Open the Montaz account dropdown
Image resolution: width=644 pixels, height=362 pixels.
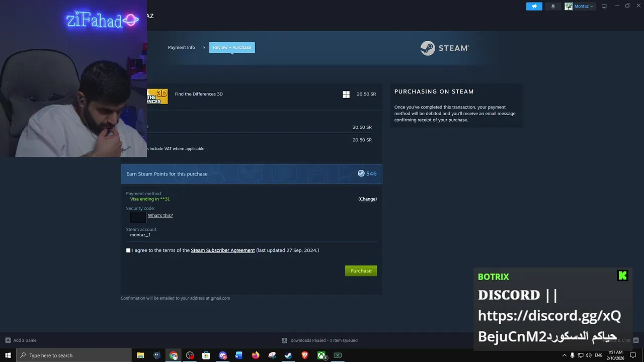click(583, 6)
